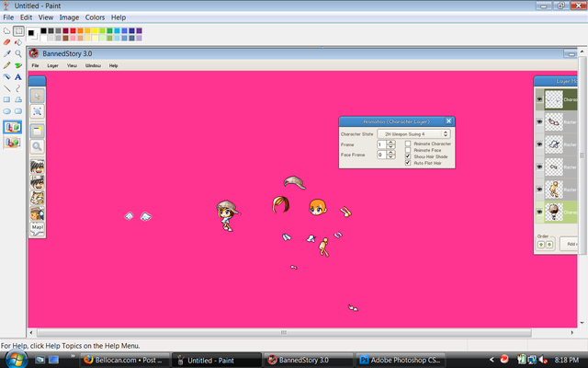Click BannedStory's magnifying glass zoom tool

click(x=37, y=146)
